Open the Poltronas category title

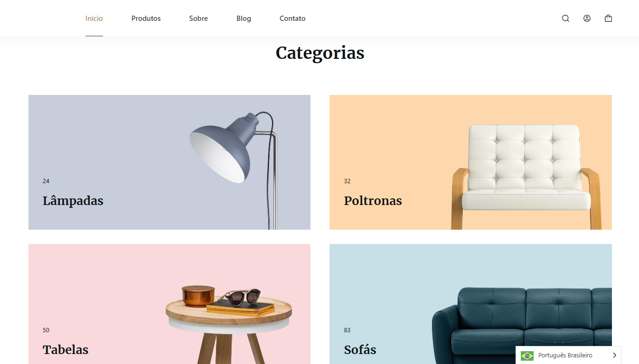coord(373,201)
